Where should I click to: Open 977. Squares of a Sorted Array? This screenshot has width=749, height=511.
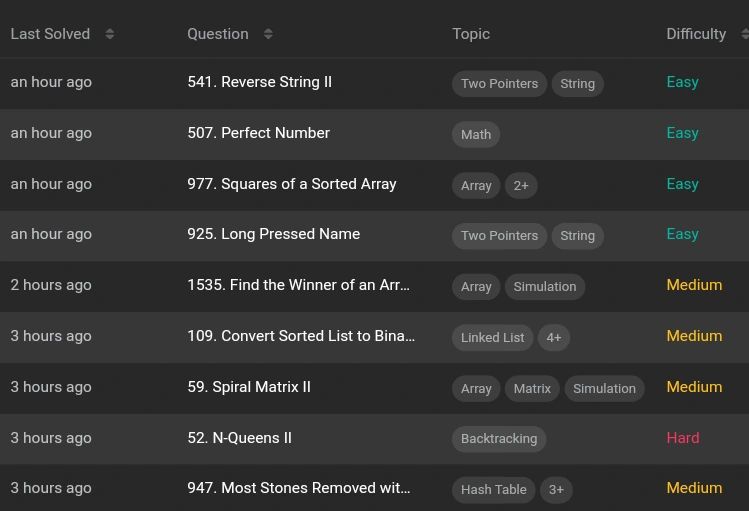(292, 184)
